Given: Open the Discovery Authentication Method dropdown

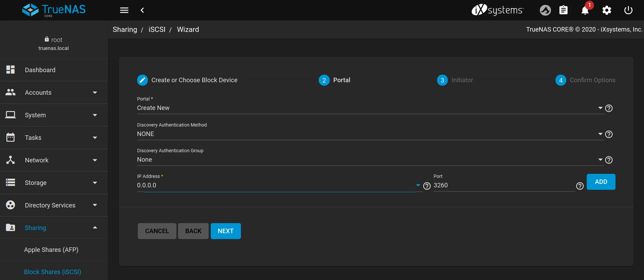Looking at the screenshot, I should pos(368,134).
